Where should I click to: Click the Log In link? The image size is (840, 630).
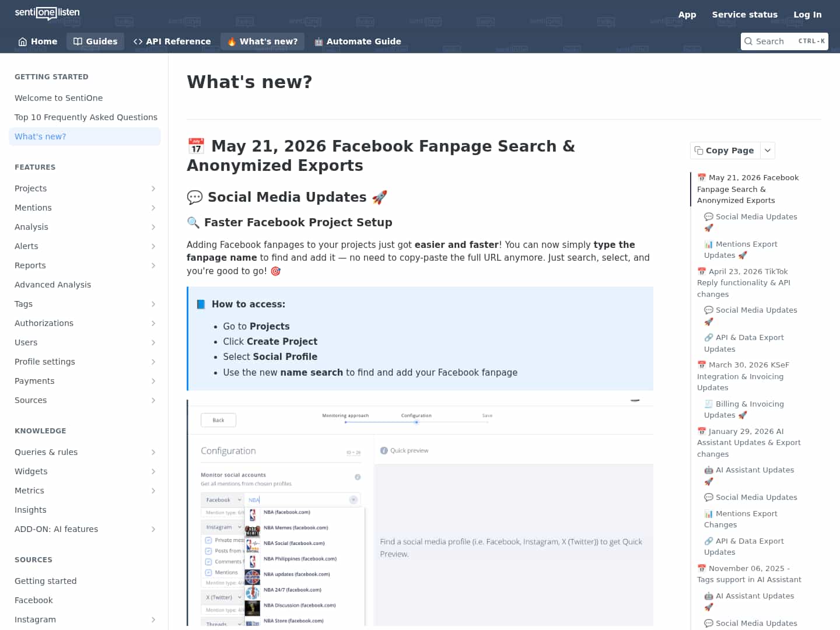[x=807, y=15]
